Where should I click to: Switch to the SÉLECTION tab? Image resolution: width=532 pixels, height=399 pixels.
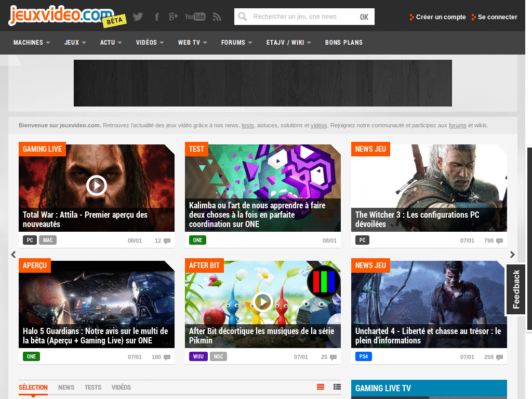tap(33, 388)
